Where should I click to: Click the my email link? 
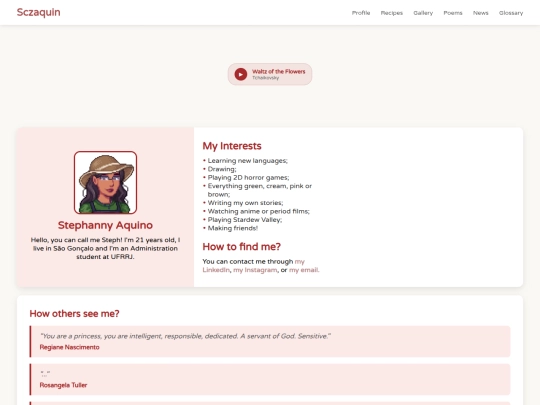[x=304, y=270]
